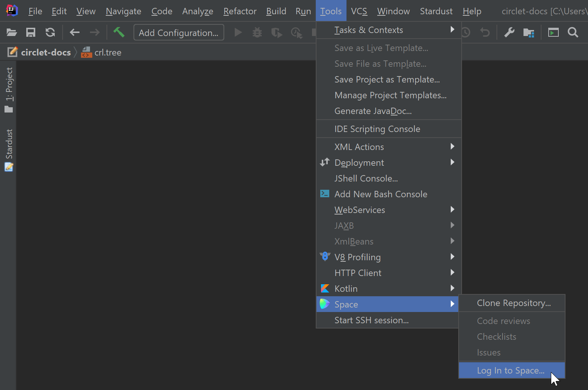Viewport: 588px width, 390px height.
Task: Open Search Everywhere magnifier icon
Action: tap(573, 33)
